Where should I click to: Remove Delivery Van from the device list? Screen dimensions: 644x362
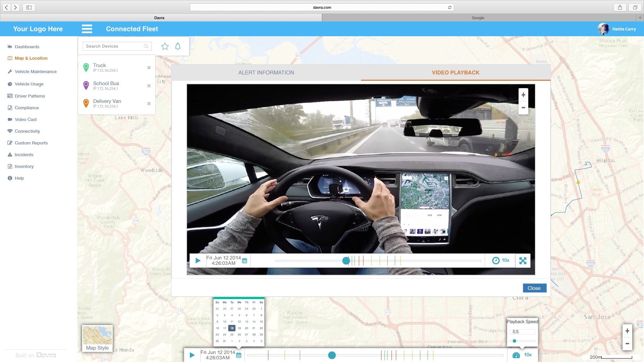click(149, 104)
